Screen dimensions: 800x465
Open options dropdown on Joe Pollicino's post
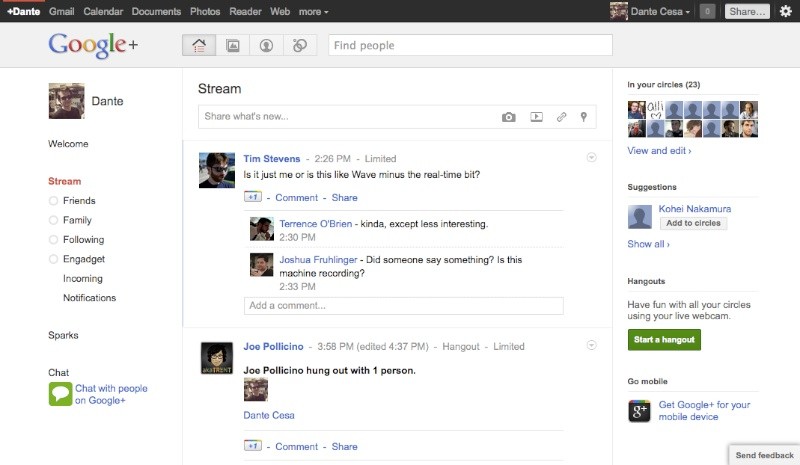coord(591,346)
